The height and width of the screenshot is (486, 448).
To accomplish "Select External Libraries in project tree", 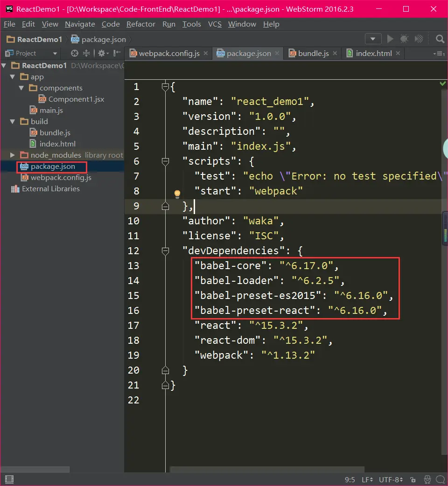I will click(45, 189).
